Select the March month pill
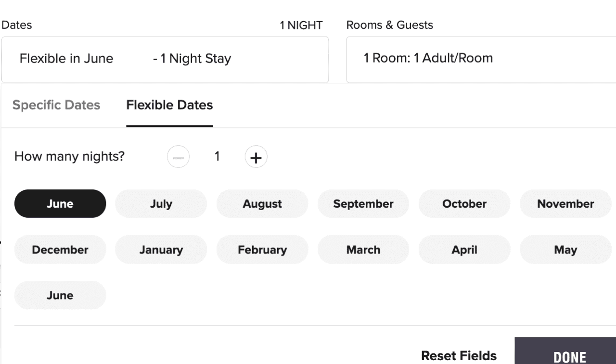 363,250
